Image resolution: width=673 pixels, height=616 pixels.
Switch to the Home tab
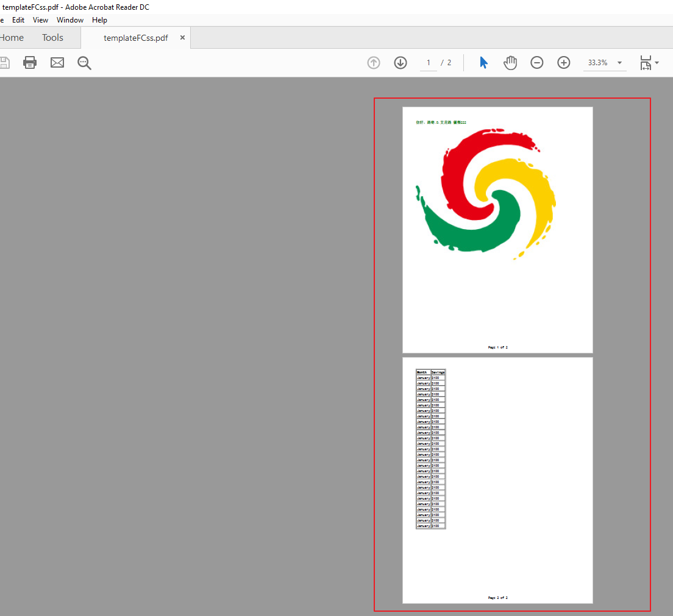click(12, 37)
